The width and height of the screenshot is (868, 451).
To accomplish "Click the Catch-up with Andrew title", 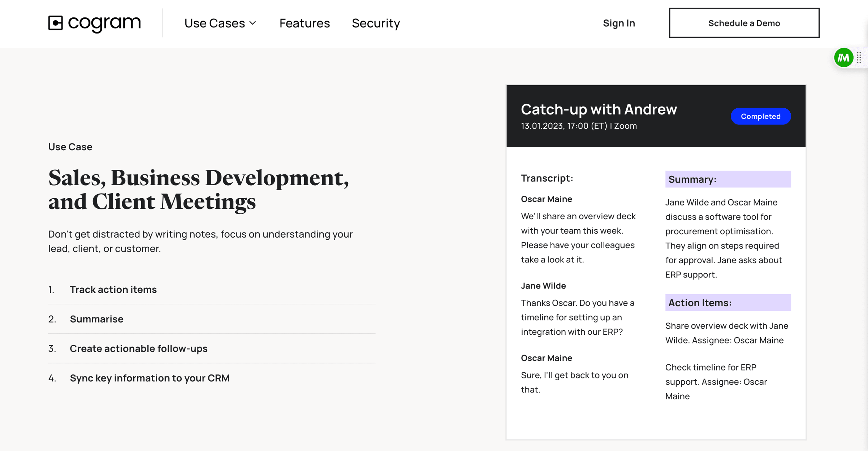I will (599, 109).
